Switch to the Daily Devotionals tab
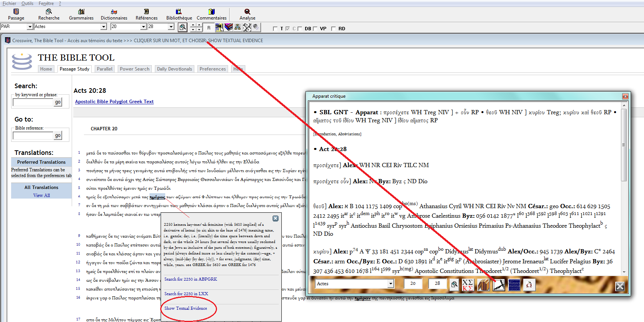This screenshot has height=322, width=644. click(x=174, y=69)
